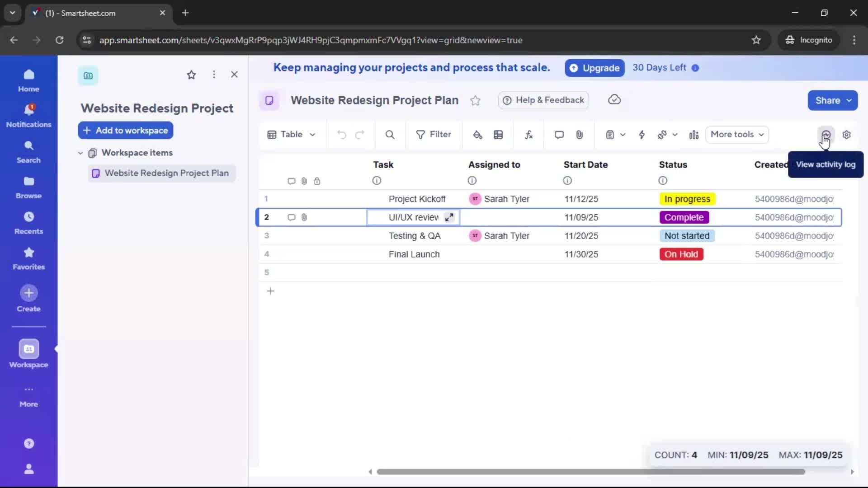Bookmark this page via the address bar star
The image size is (868, 488).
point(756,40)
